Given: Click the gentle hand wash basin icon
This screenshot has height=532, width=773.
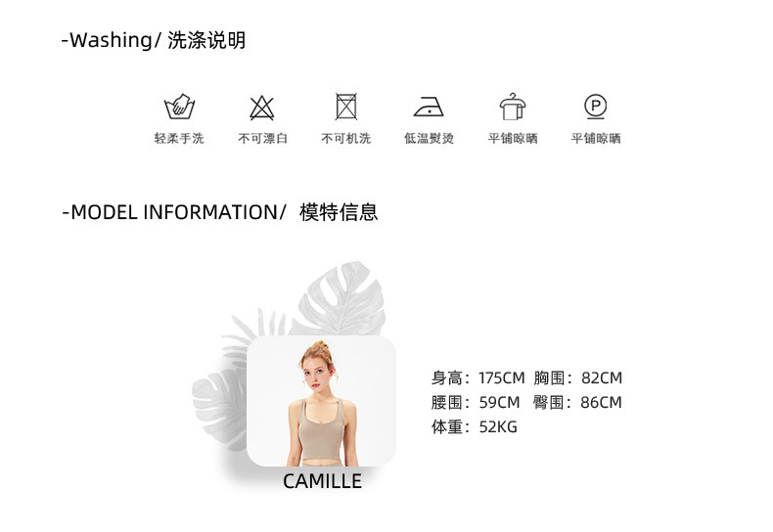Looking at the screenshot, I should 179,106.
